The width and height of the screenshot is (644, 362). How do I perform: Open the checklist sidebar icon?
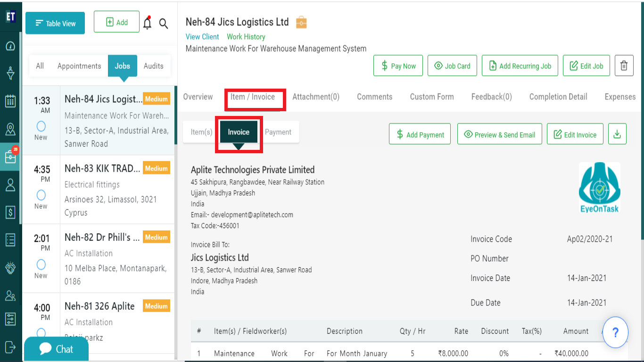tap(10, 240)
